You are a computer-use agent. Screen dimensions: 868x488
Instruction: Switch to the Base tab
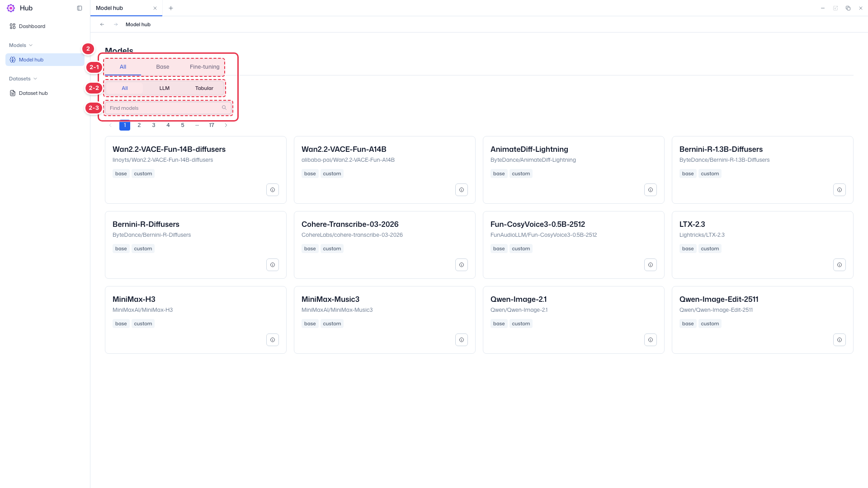click(163, 67)
